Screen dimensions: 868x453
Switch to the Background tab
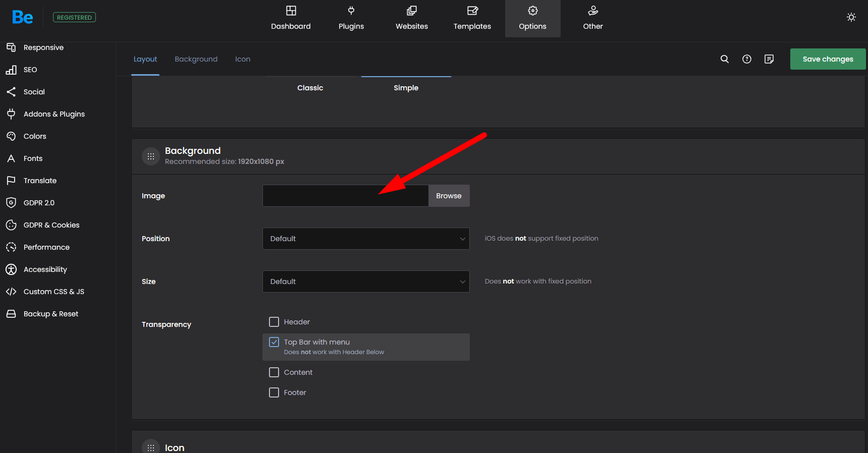(196, 59)
